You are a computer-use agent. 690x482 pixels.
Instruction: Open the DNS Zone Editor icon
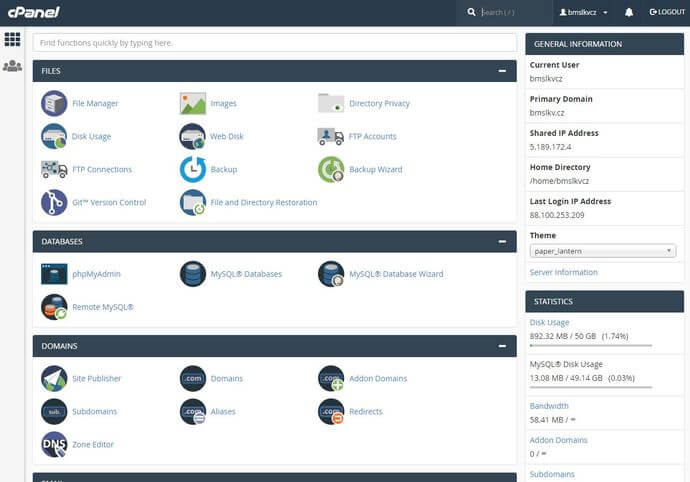pyautogui.click(x=54, y=445)
